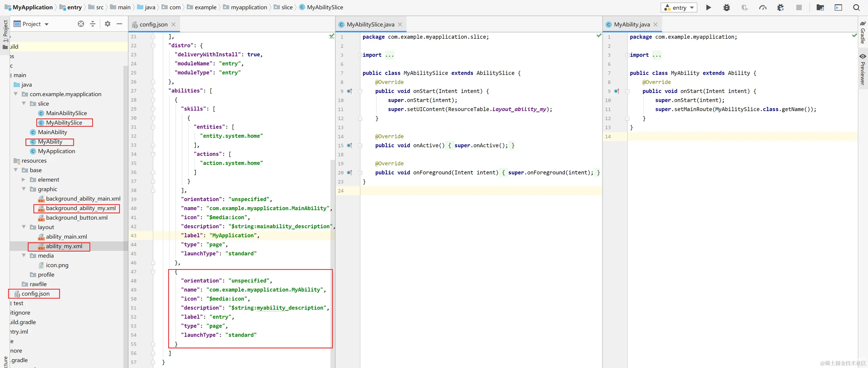Screen dimensions: 868x368
Task: Click the locate-file crosshair icon in Project panel
Action: pyautogui.click(x=81, y=24)
